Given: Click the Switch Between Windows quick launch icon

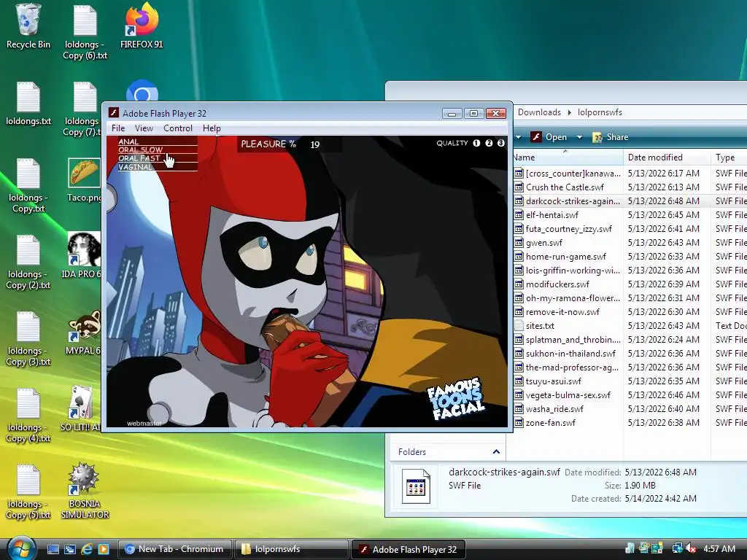Looking at the screenshot, I should [69, 549].
